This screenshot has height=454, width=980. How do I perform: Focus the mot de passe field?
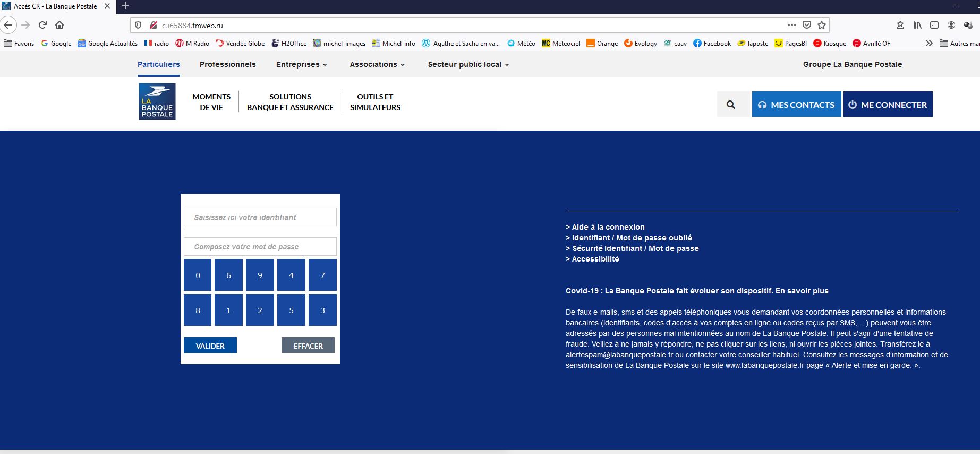click(x=260, y=247)
